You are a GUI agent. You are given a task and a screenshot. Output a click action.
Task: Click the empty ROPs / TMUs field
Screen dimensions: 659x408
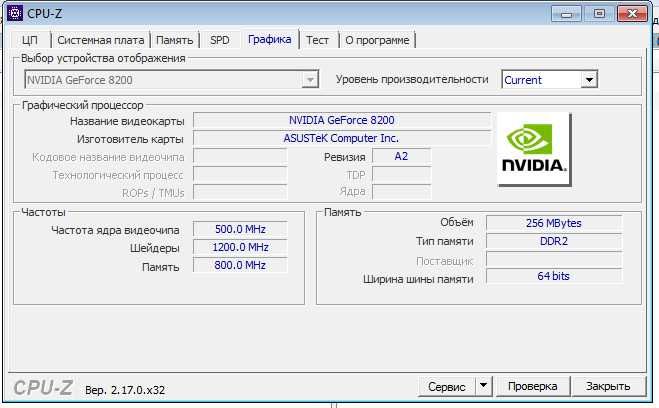[x=240, y=192]
